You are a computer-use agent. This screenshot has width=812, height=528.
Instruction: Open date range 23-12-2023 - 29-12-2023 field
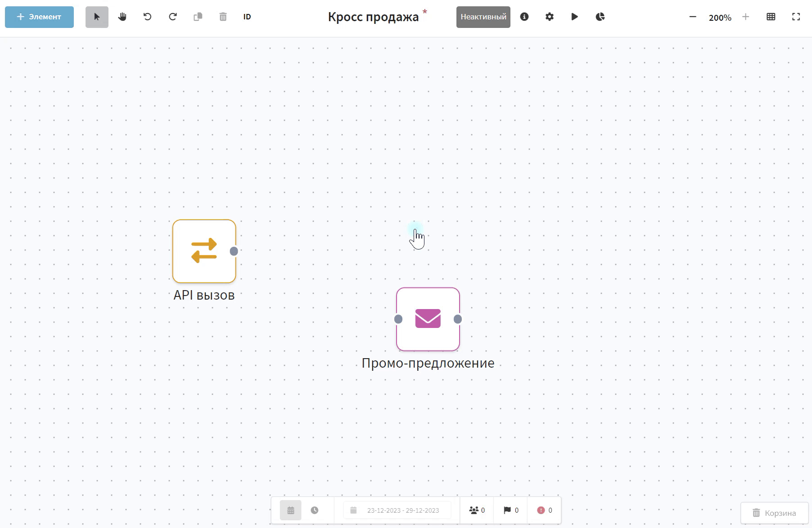[397, 510]
